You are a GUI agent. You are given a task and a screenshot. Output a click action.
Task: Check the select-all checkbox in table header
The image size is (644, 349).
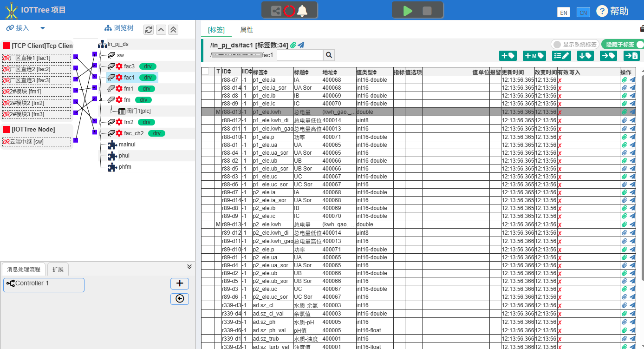pos(205,72)
